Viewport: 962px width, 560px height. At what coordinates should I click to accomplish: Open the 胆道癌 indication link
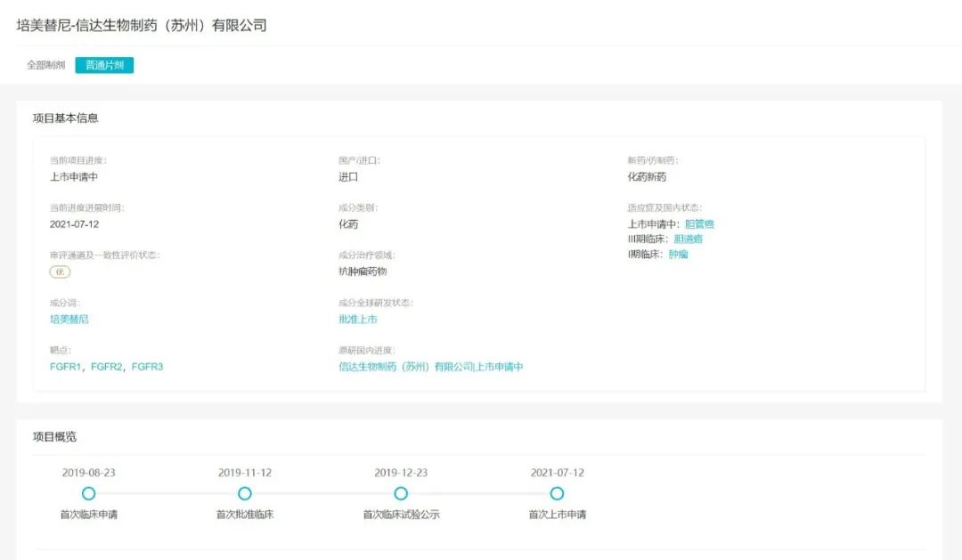coord(689,239)
